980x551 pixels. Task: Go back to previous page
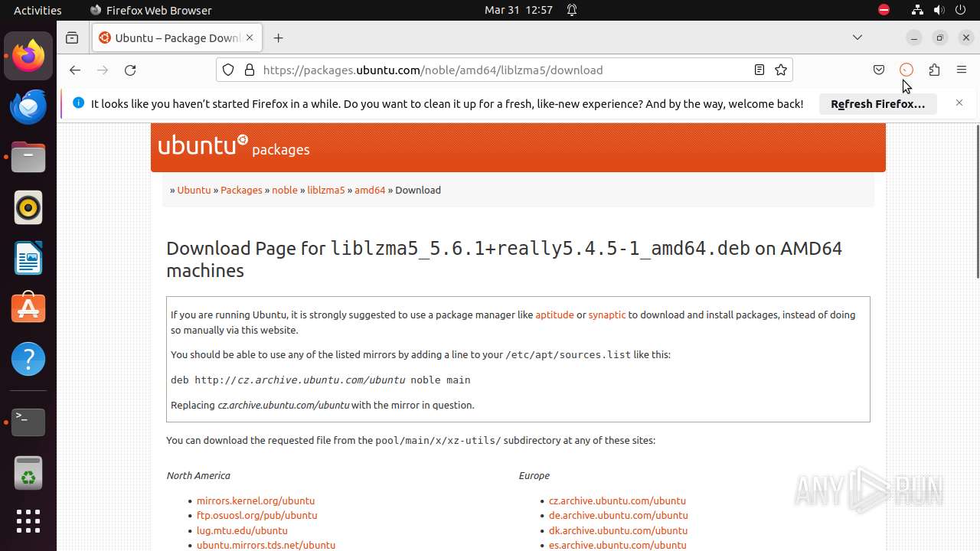[74, 70]
